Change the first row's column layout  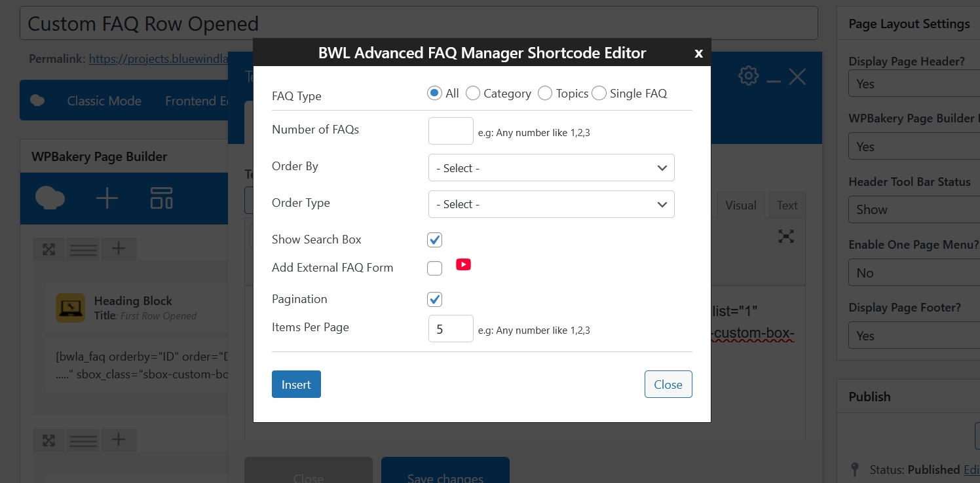pyautogui.click(x=83, y=249)
